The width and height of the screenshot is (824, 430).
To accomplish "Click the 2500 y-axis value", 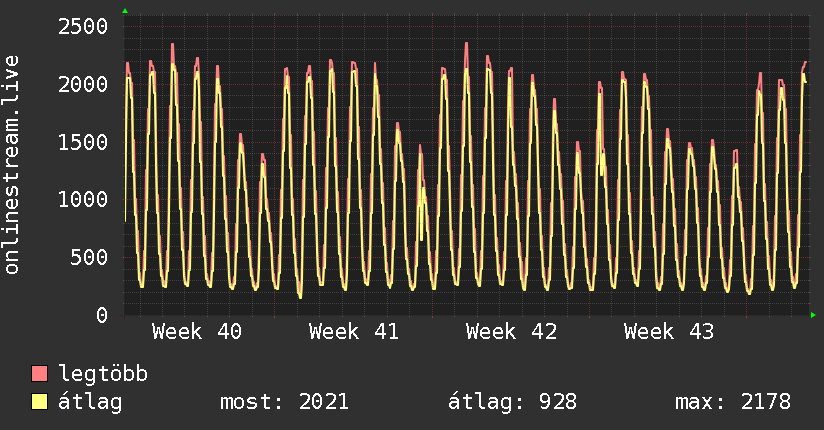I will point(83,26).
